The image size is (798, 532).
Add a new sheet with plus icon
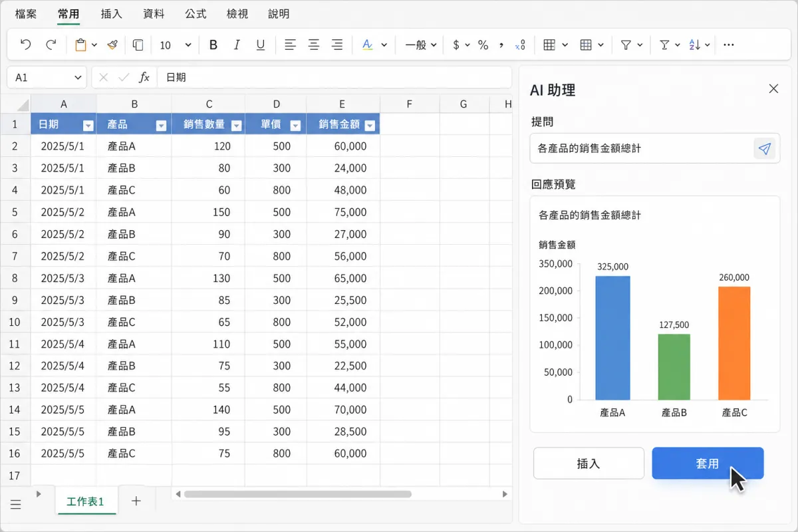(x=136, y=501)
